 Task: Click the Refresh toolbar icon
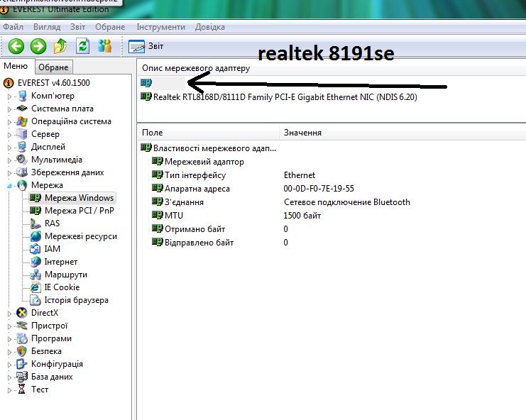pos(82,46)
